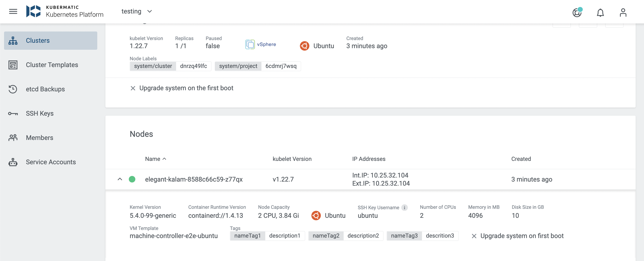The image size is (644, 261).
Task: Open the Clusters section in sidebar
Action: point(38,40)
